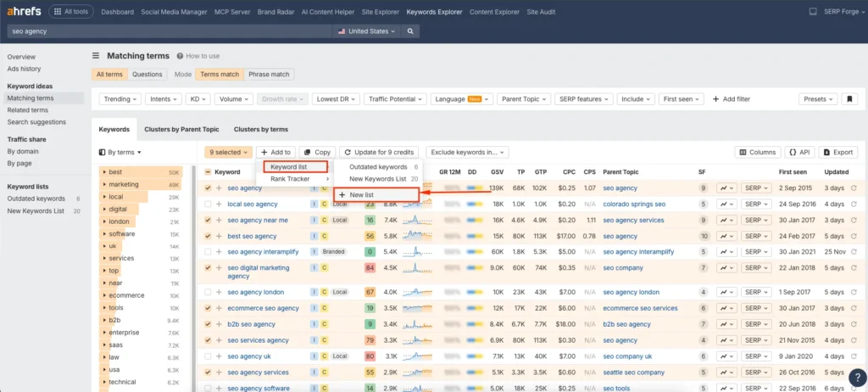Click the seo agency search input
868x392 pixels.
click(x=170, y=31)
